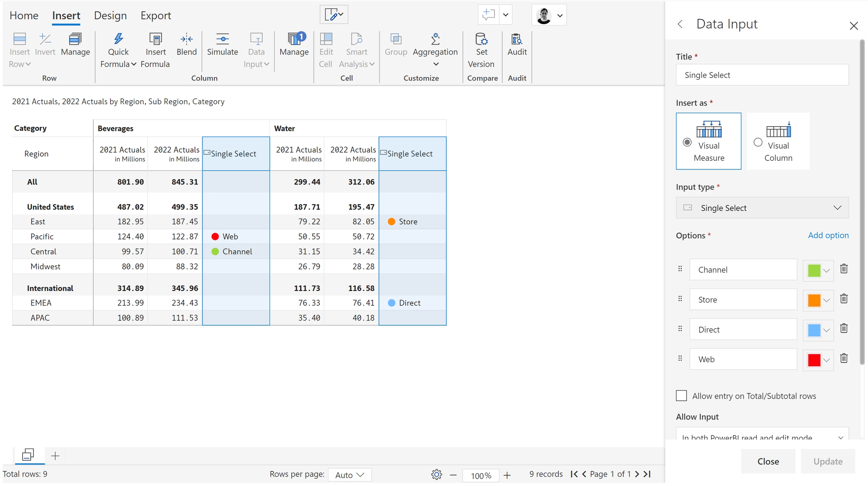Switch to the Design tab

(110, 15)
